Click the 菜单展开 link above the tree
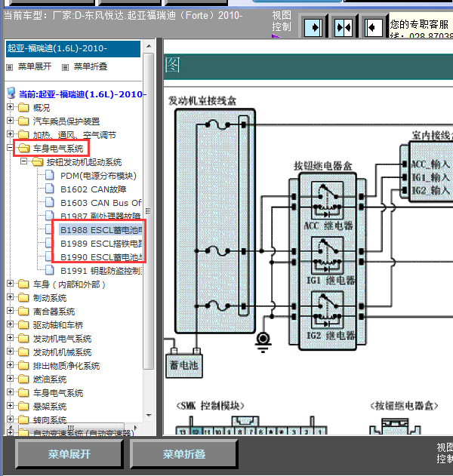The width and height of the screenshot is (453, 476). [35, 66]
